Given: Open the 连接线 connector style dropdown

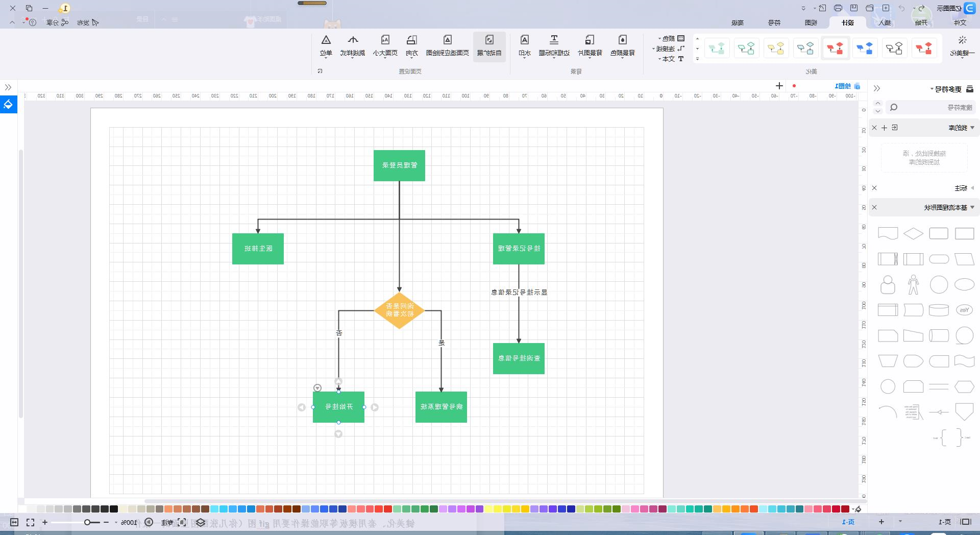Looking at the screenshot, I should (669, 48).
